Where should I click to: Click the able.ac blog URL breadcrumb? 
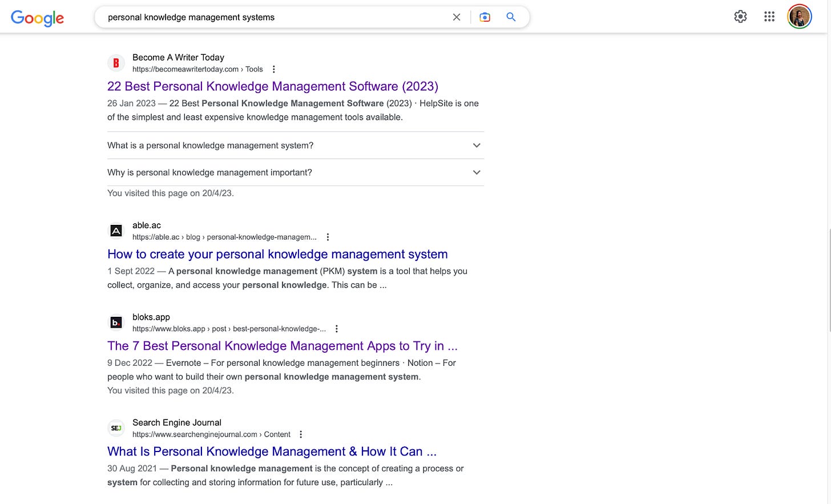(x=224, y=237)
